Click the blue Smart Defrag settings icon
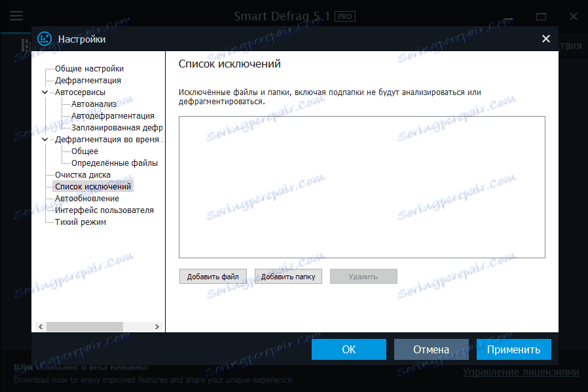588x392 pixels. pos(44,38)
